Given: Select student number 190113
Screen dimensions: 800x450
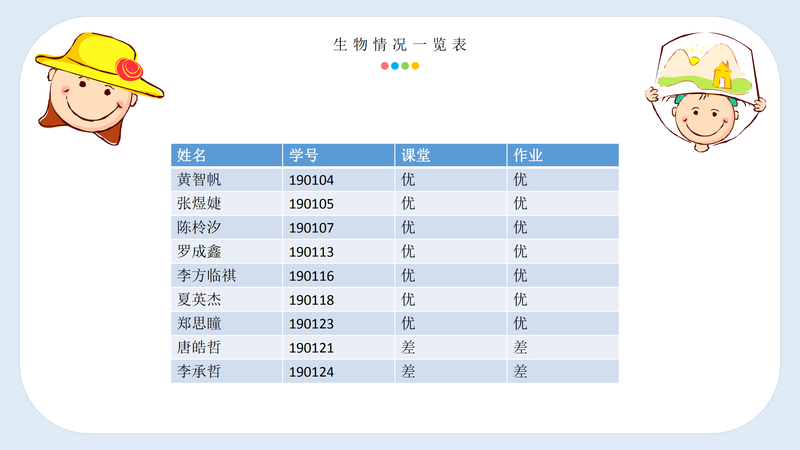Looking at the screenshot, I should pos(311,252).
